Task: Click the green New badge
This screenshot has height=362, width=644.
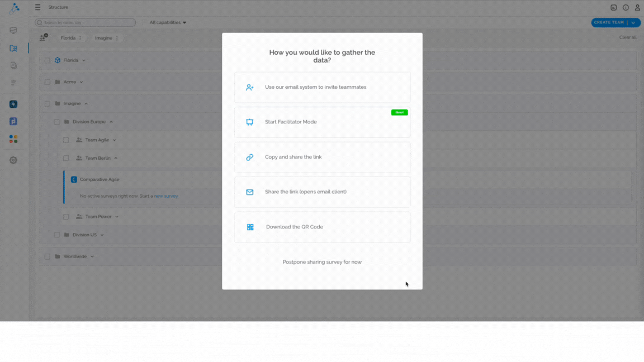Action: click(x=399, y=112)
